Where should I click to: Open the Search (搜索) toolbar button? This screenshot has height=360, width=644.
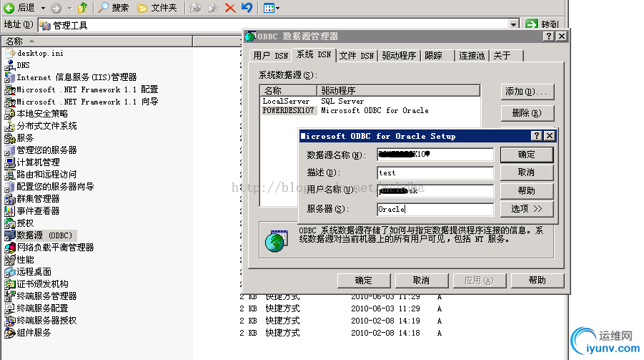[x=114, y=8]
